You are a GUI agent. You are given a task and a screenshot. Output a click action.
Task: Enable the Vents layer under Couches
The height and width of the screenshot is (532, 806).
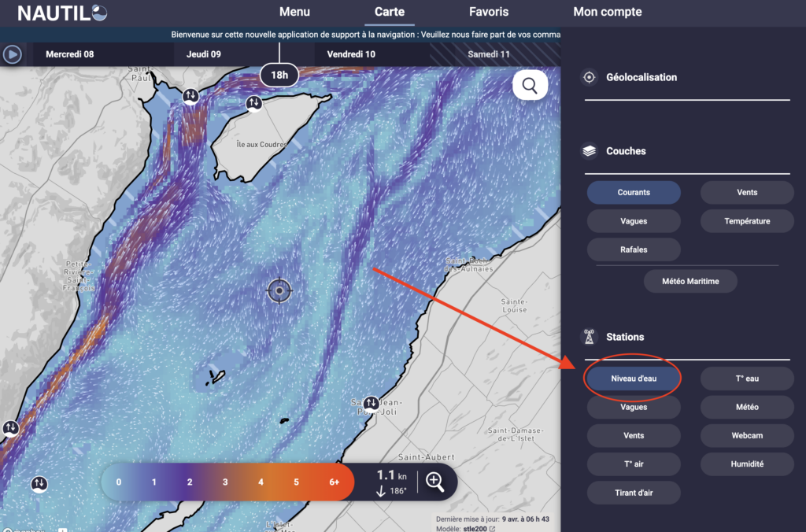(x=747, y=193)
